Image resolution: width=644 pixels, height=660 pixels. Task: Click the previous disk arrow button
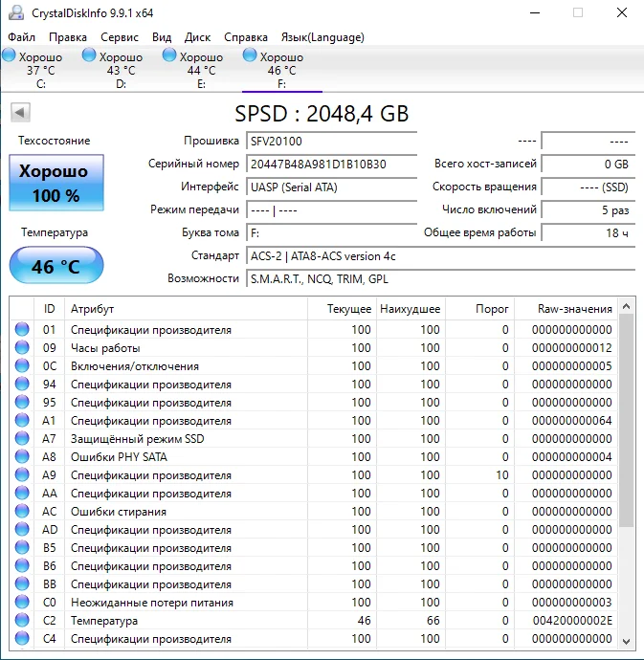click(20, 112)
